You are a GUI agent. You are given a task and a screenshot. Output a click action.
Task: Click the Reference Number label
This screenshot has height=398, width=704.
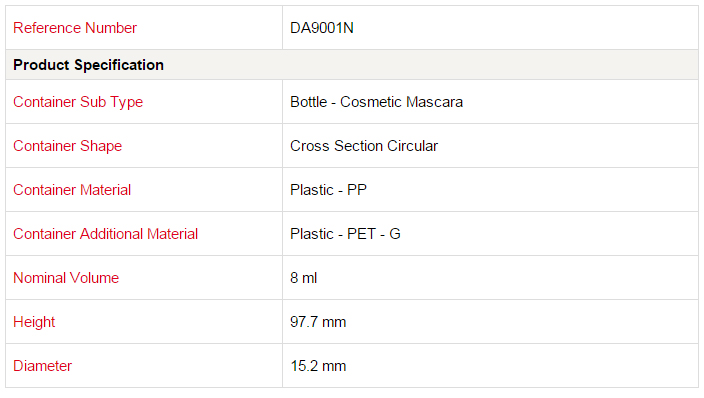point(75,28)
